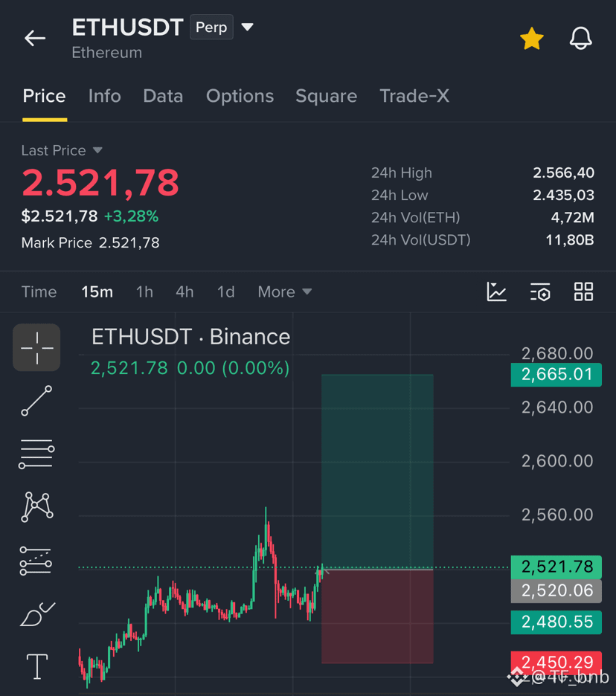Click the 2,600.00 axis label

pyautogui.click(x=557, y=461)
